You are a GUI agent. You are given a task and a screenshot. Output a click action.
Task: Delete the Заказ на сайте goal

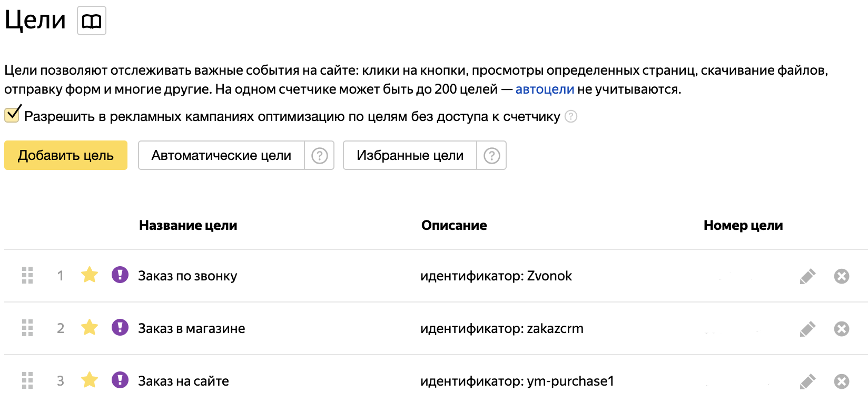pyautogui.click(x=842, y=381)
